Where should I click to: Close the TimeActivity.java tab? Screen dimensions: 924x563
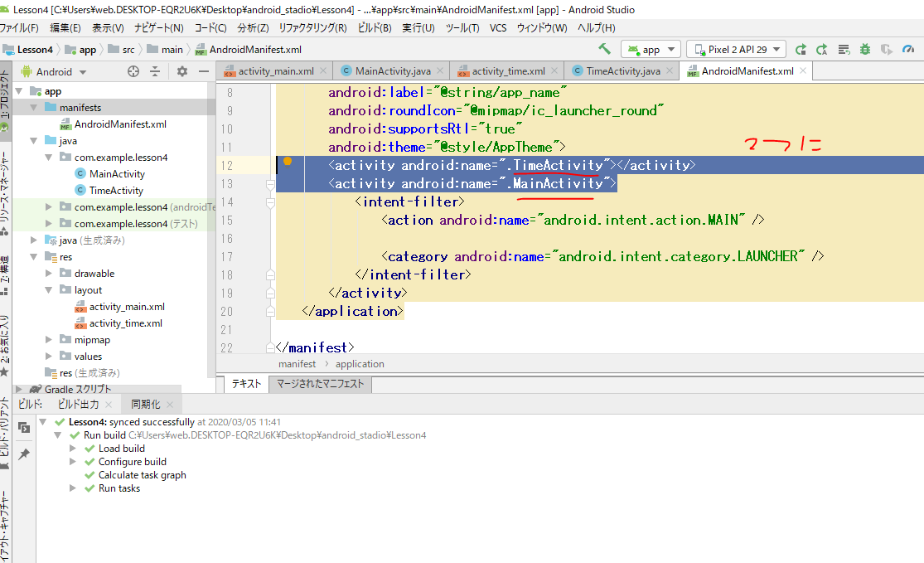(670, 70)
